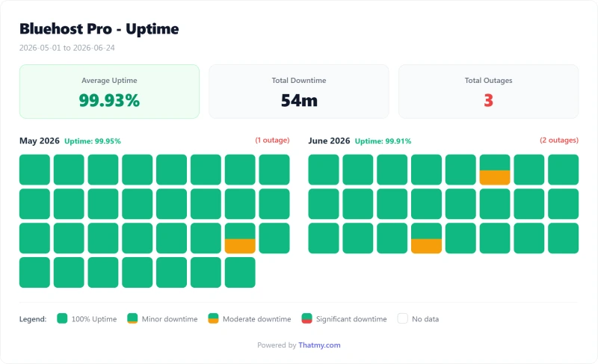
Task: Click the Uptime: 99.91% label
Action: click(383, 141)
